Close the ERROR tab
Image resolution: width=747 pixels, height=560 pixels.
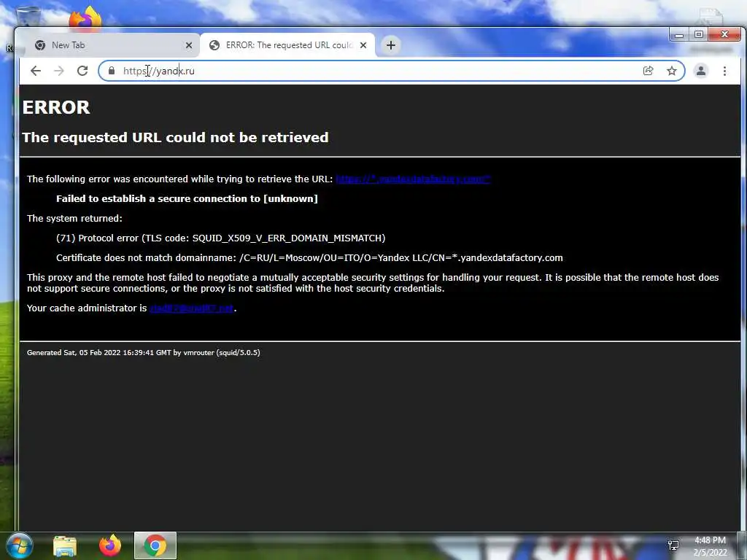pos(363,45)
